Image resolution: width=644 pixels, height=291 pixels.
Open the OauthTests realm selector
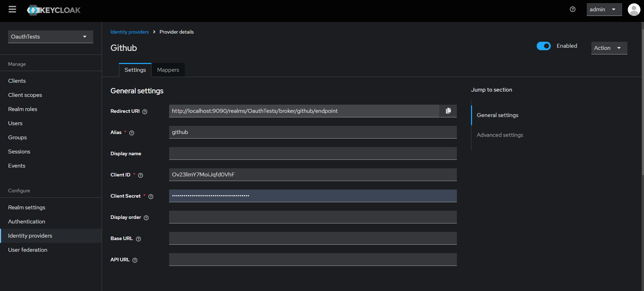point(50,37)
